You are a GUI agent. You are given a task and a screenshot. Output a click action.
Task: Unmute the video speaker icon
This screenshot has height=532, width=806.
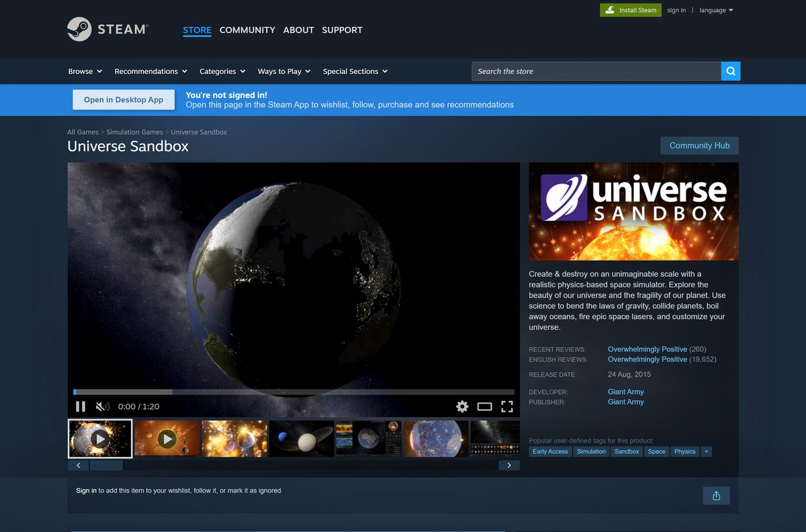pyautogui.click(x=102, y=406)
